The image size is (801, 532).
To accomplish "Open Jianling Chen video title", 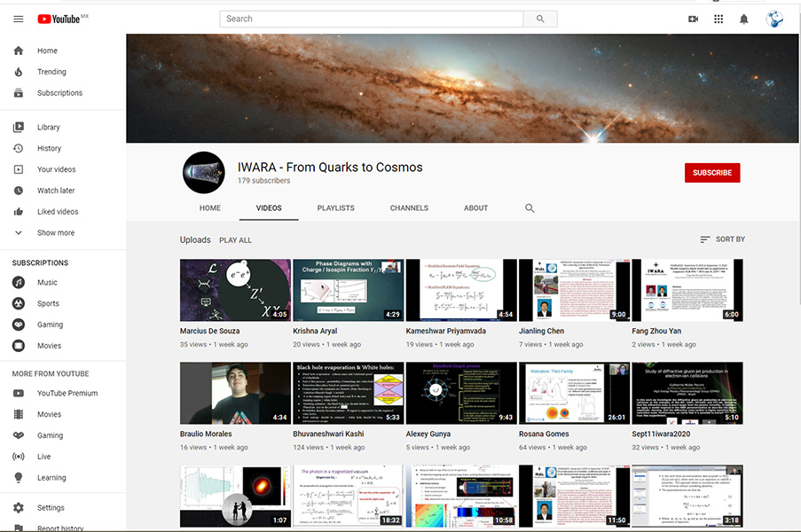I will pyautogui.click(x=541, y=331).
